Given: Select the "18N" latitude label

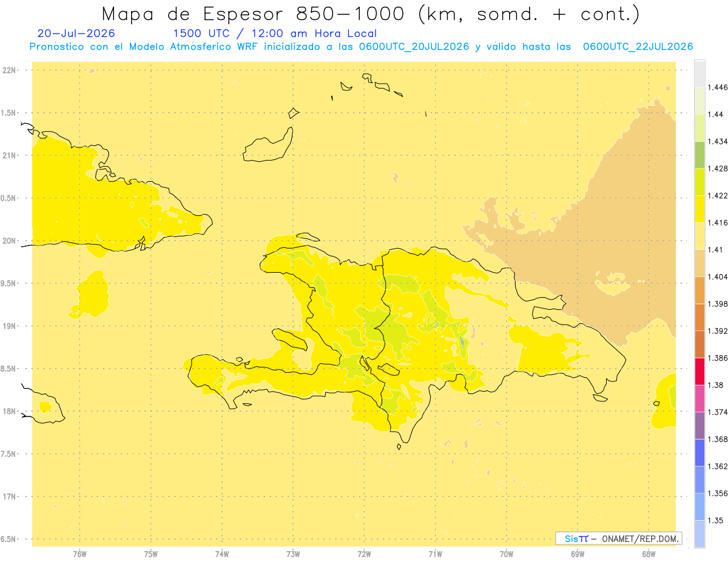Looking at the screenshot, I should 10,412.
